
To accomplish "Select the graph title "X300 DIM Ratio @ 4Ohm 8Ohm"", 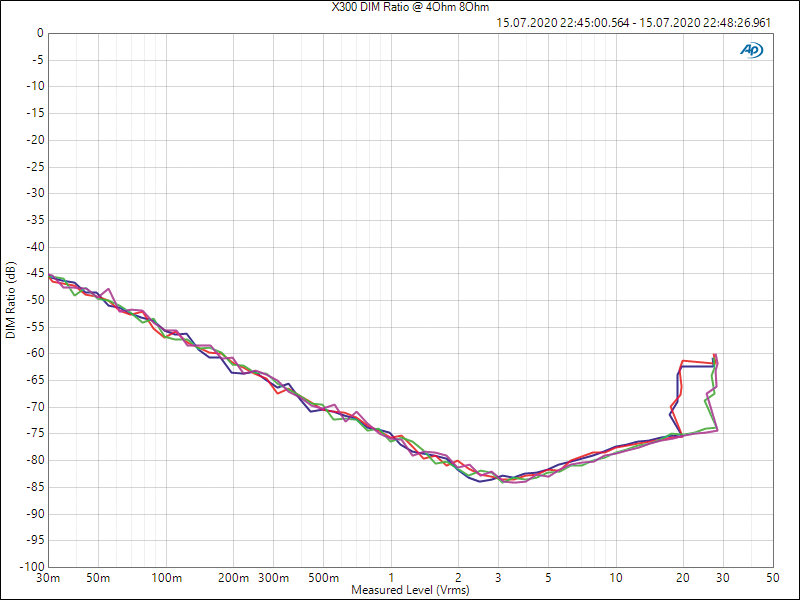I will (410, 7).
